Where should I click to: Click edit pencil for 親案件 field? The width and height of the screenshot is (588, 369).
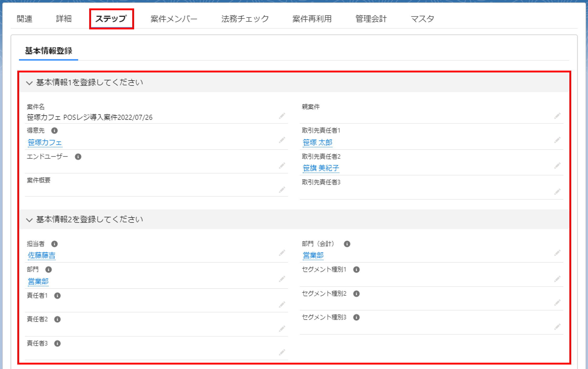(x=558, y=116)
